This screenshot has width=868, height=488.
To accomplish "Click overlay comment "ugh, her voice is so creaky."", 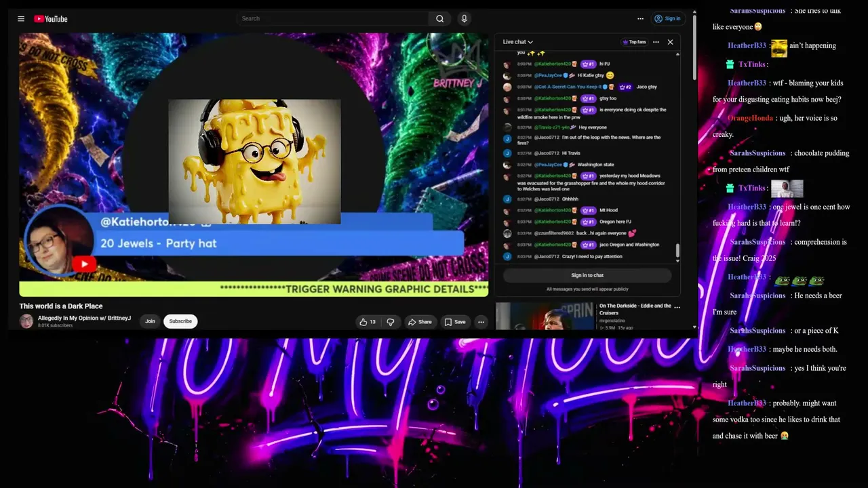I will (775, 126).
